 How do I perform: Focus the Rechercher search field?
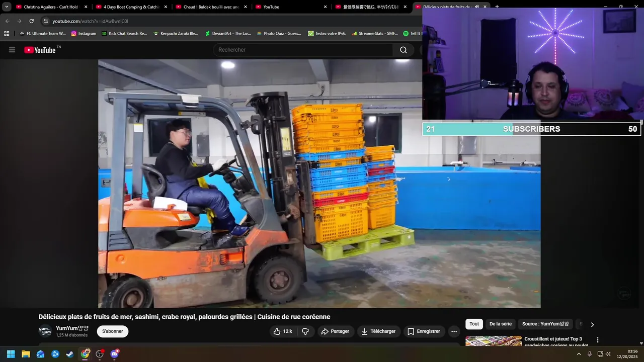303,50
